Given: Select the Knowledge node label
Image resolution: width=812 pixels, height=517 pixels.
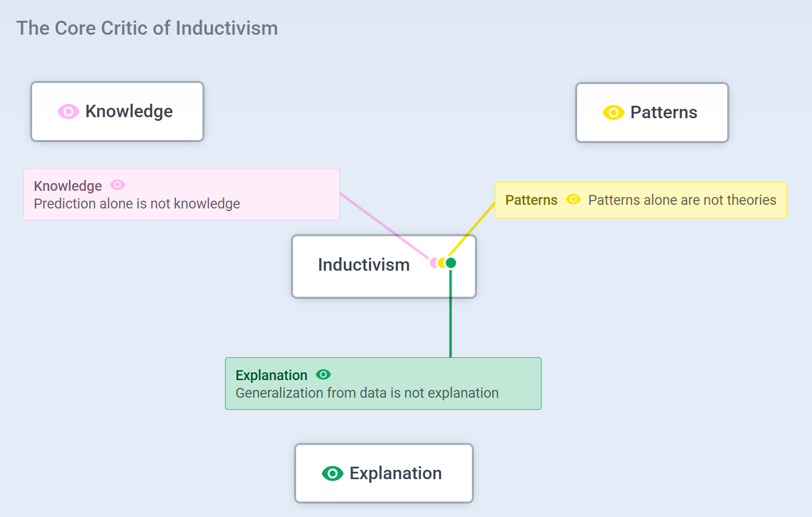Looking at the screenshot, I should [x=129, y=111].
